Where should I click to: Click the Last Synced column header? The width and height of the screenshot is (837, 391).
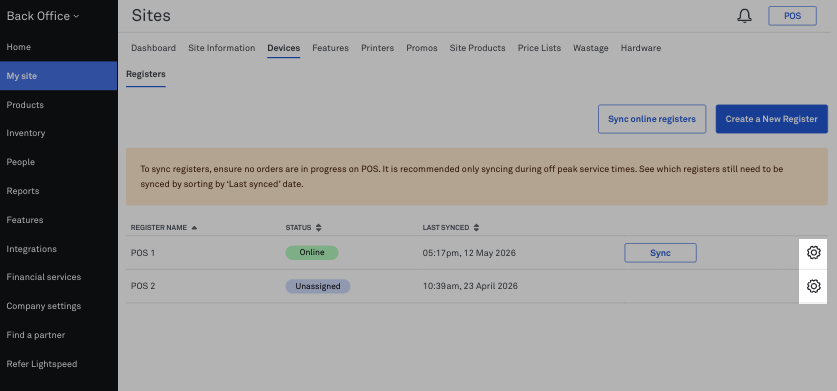tap(446, 228)
